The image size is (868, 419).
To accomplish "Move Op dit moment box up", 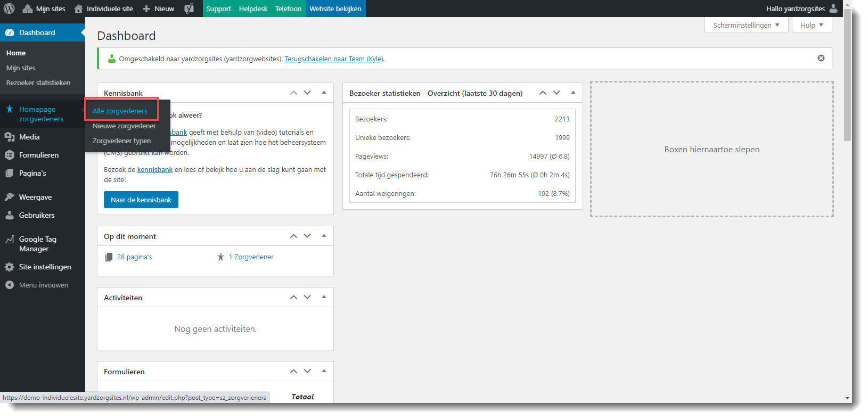I will 293,236.
